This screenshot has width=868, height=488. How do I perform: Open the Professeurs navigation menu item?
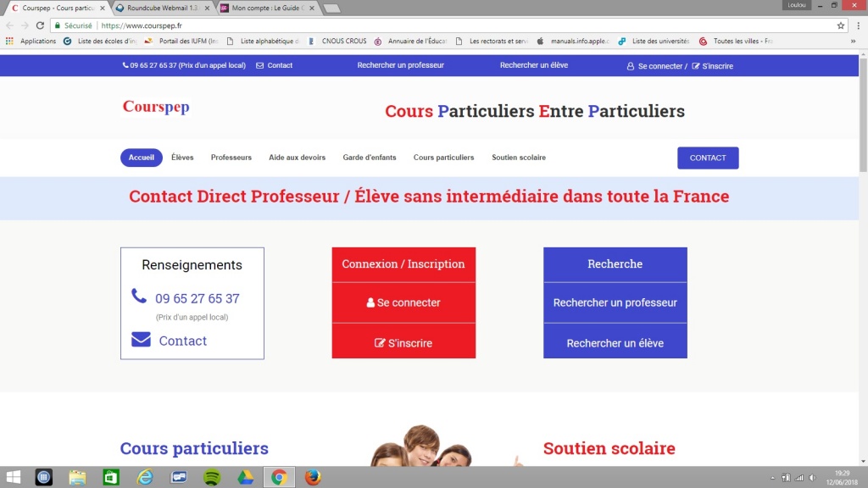pyautogui.click(x=230, y=158)
